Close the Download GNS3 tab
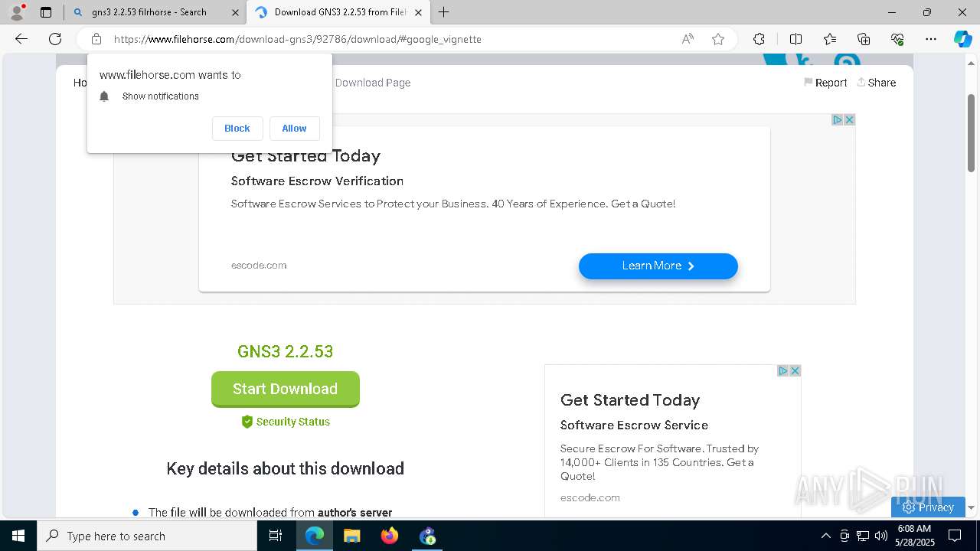Screen dimensions: 980x551 click(x=418, y=12)
